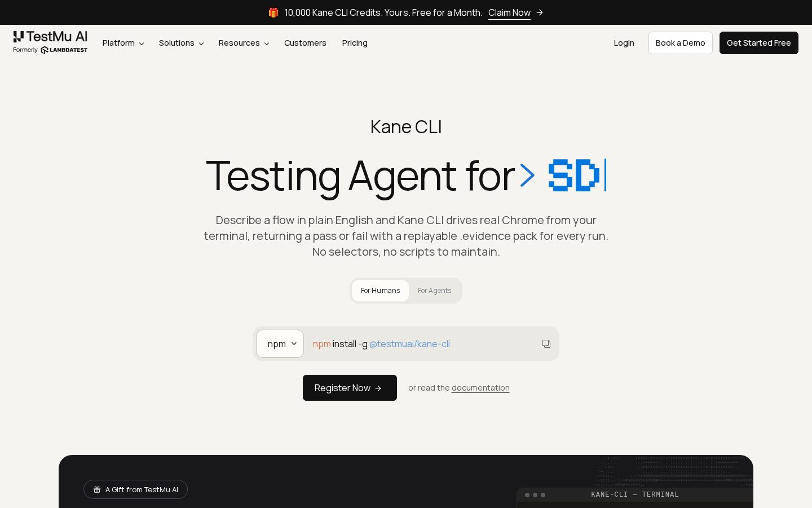Expand the Solutions dropdown
The width and height of the screenshot is (812, 508).
click(x=181, y=43)
